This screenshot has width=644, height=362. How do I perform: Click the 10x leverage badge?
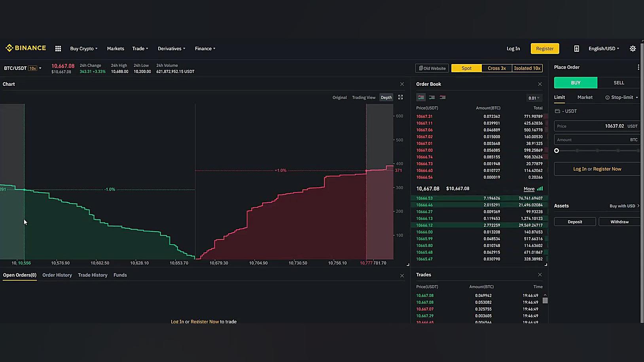[33, 68]
